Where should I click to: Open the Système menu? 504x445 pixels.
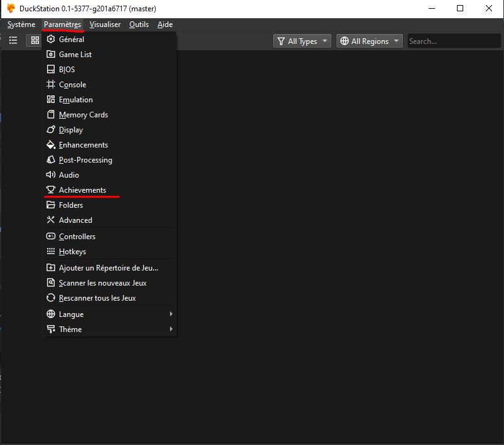point(21,24)
